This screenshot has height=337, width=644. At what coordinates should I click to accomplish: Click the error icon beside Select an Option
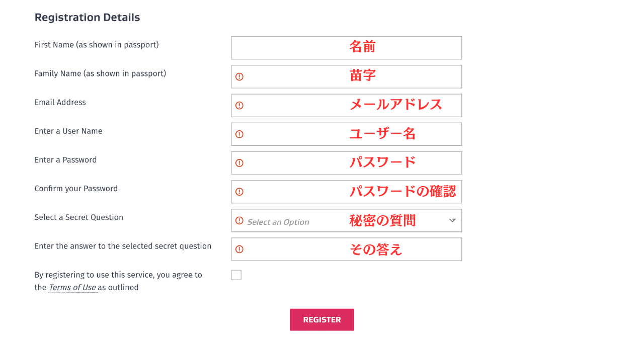[x=239, y=220]
